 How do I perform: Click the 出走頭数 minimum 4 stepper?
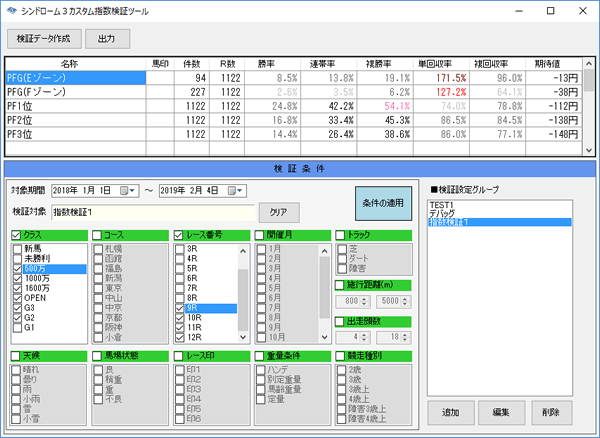click(x=364, y=338)
